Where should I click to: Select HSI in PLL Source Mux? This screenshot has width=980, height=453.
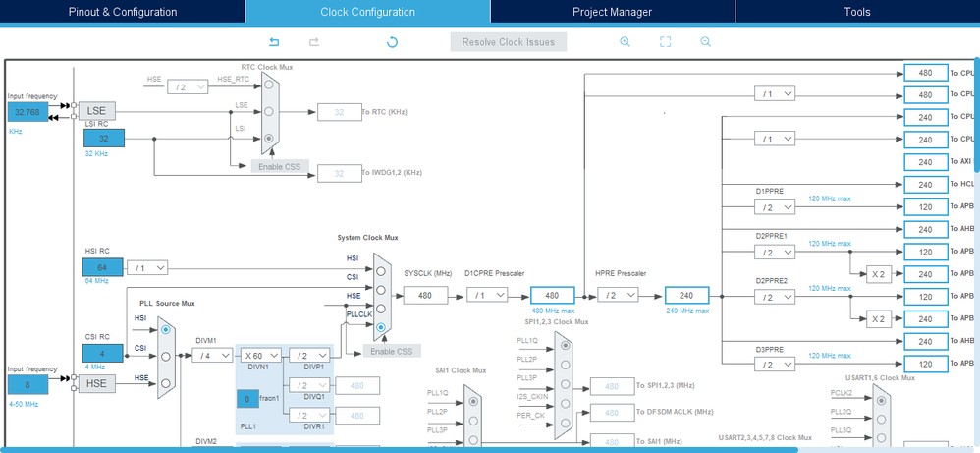pyautogui.click(x=166, y=329)
